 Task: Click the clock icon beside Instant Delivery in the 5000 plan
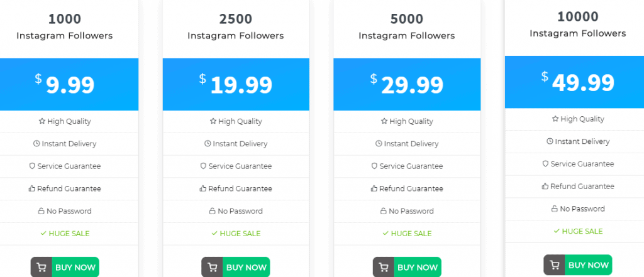click(x=378, y=144)
